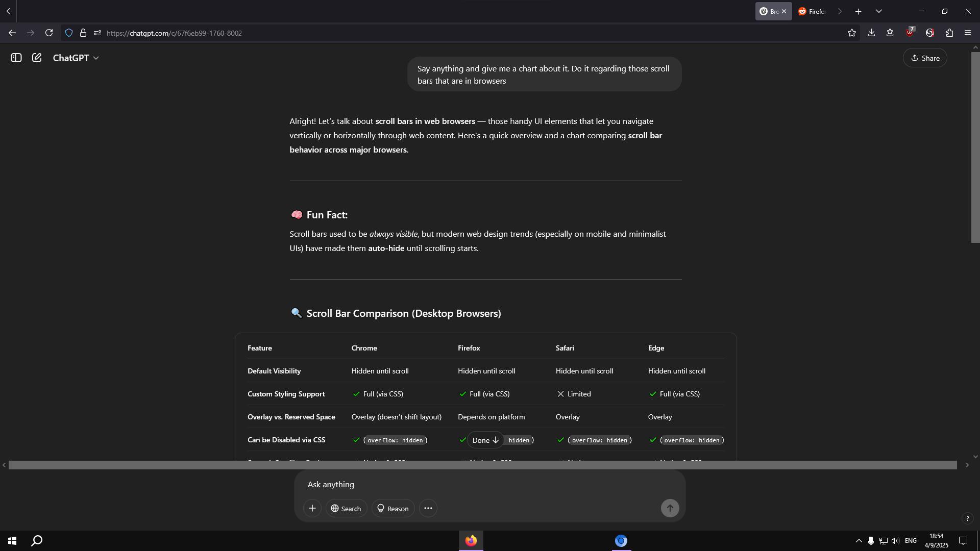Show hidden system tray icons
Image resolution: width=980 pixels, height=551 pixels.
point(859,541)
